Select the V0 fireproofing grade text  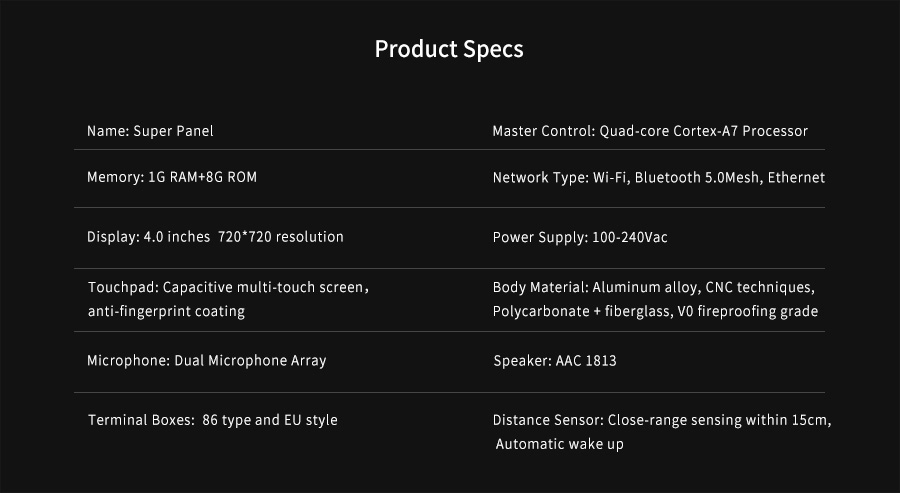point(747,311)
